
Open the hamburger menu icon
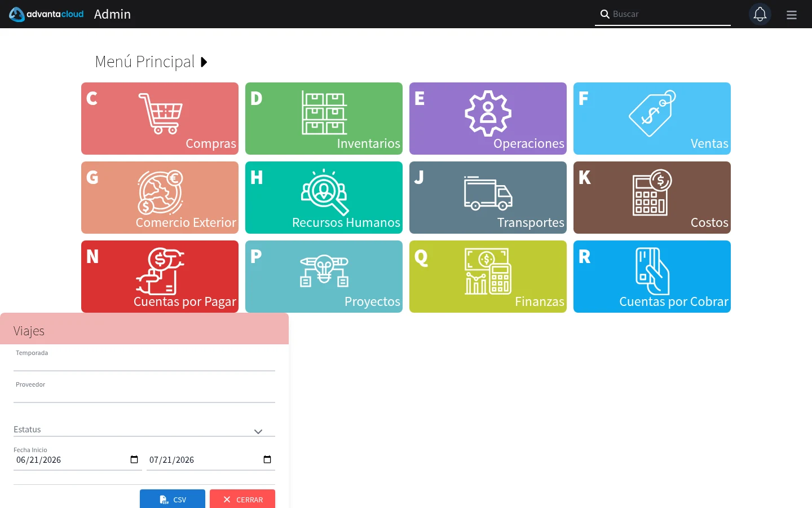[x=792, y=15]
